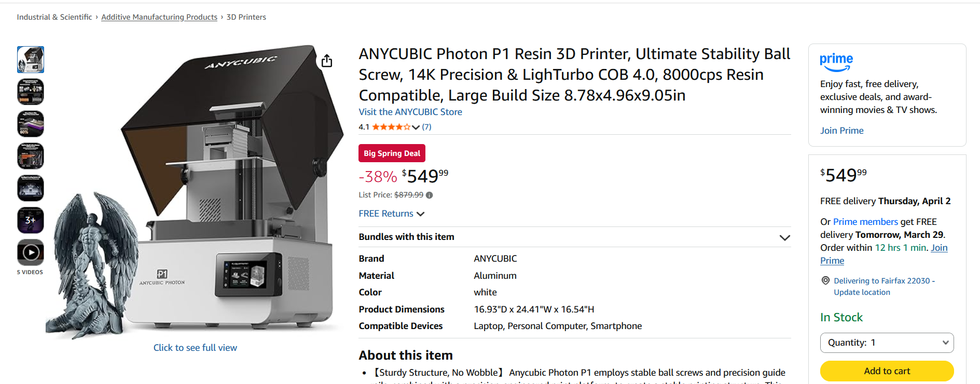Click the star rating icons
The image size is (980, 384).
click(391, 127)
